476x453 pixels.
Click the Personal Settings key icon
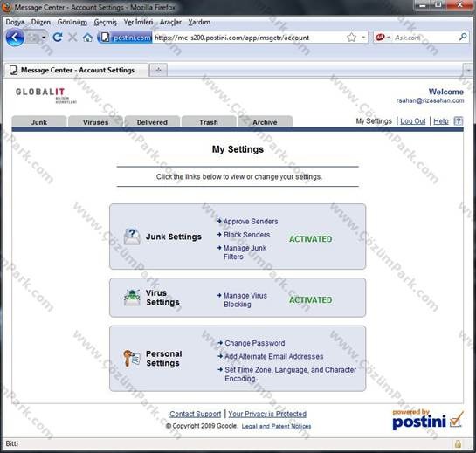point(132,359)
